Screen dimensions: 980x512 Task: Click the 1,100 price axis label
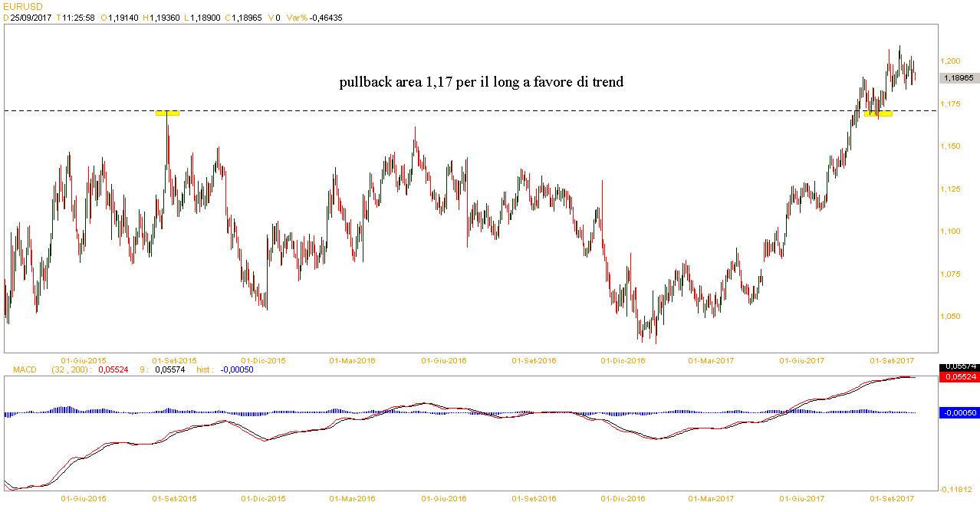[951, 231]
